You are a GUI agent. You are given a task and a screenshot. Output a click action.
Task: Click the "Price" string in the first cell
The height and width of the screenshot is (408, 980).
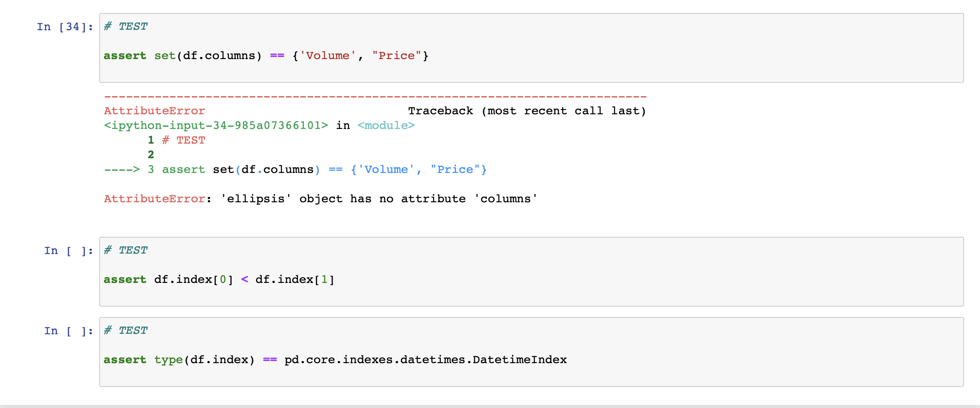[x=397, y=55]
